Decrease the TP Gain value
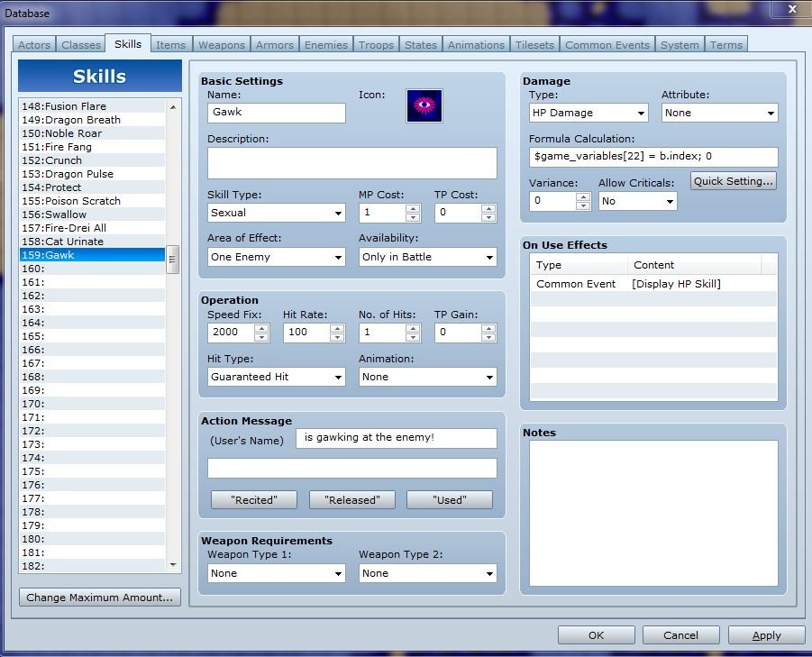The image size is (812, 657). (x=488, y=337)
